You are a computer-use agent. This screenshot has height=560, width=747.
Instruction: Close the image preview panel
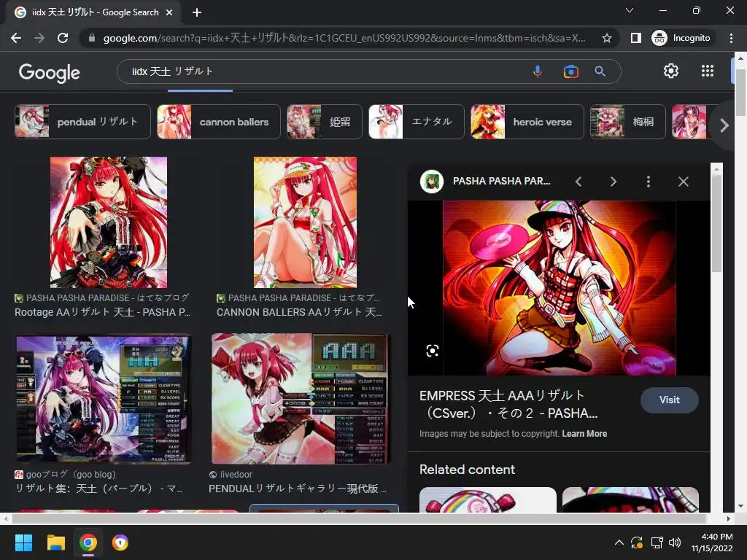pyautogui.click(x=683, y=182)
